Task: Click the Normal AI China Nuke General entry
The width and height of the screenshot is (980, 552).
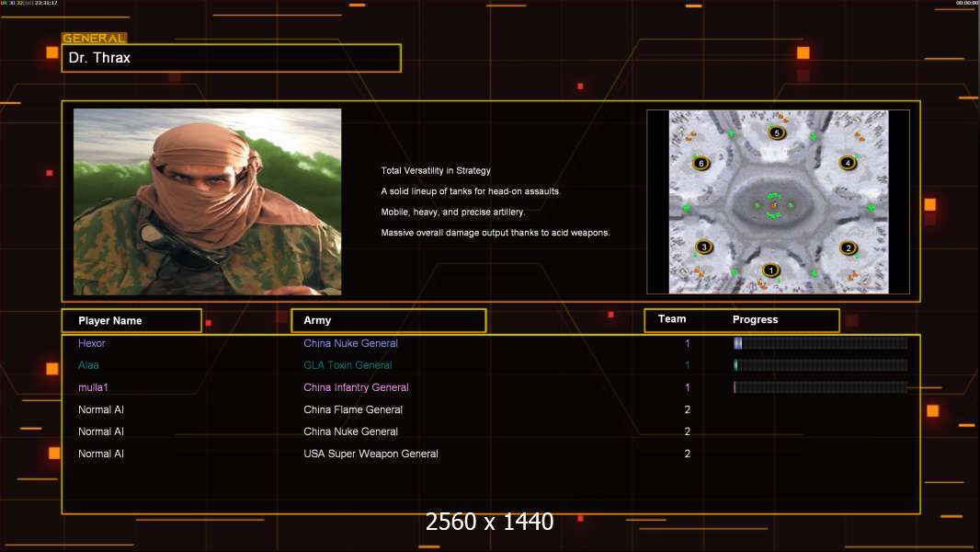Action: point(350,431)
